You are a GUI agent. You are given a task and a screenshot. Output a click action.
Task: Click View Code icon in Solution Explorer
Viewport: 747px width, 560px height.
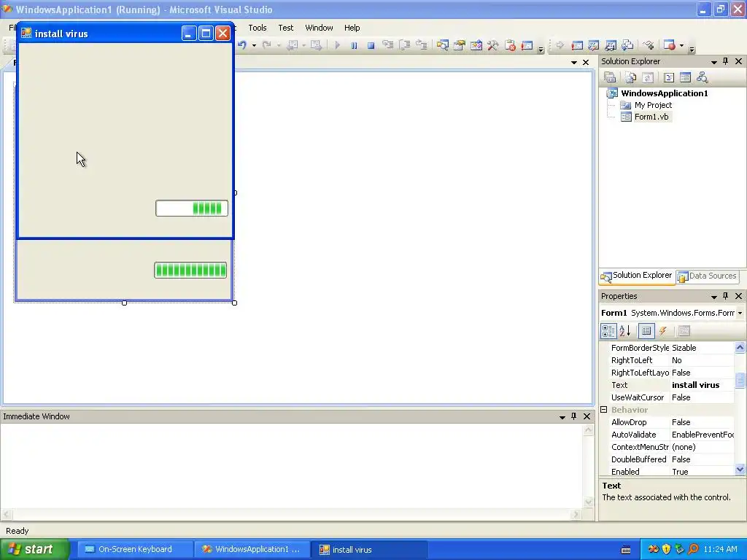point(668,77)
